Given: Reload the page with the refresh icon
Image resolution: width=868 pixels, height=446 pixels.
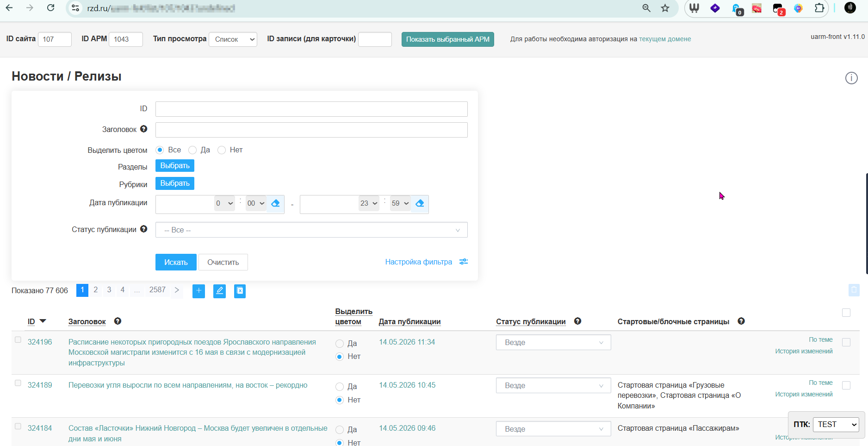Looking at the screenshot, I should 51,8.
